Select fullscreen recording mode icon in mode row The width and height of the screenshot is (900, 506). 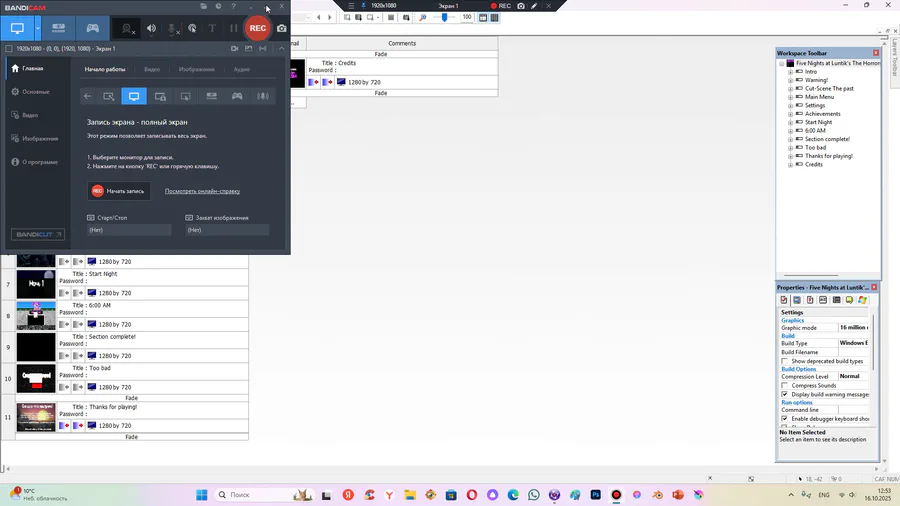pyautogui.click(x=134, y=96)
